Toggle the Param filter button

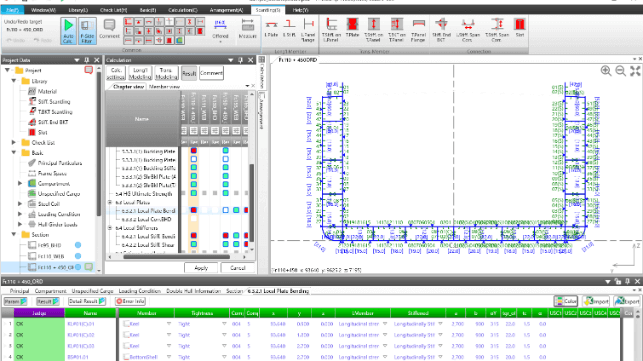(15, 301)
